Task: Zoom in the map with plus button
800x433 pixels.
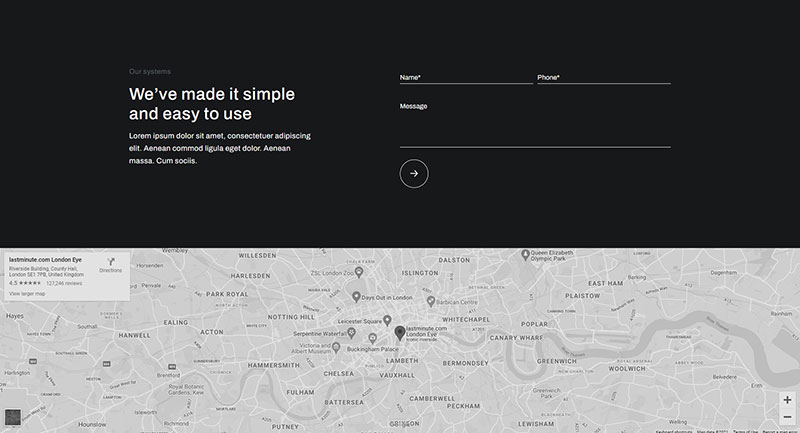Action: pos(787,400)
